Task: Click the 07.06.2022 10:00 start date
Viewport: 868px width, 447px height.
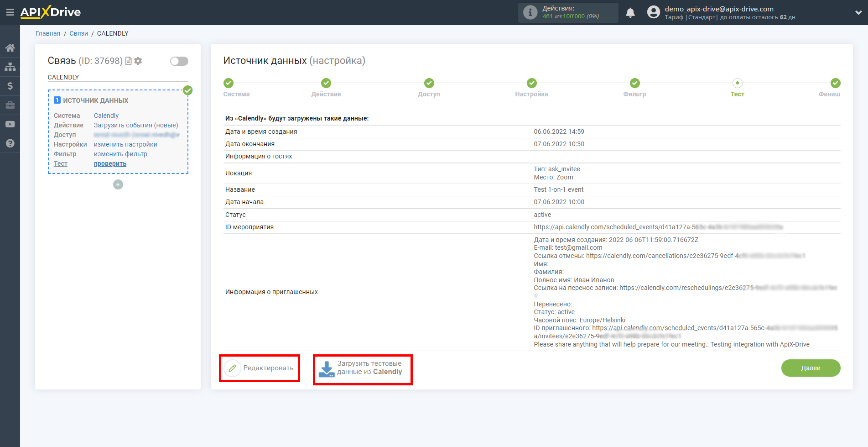Action: click(559, 202)
